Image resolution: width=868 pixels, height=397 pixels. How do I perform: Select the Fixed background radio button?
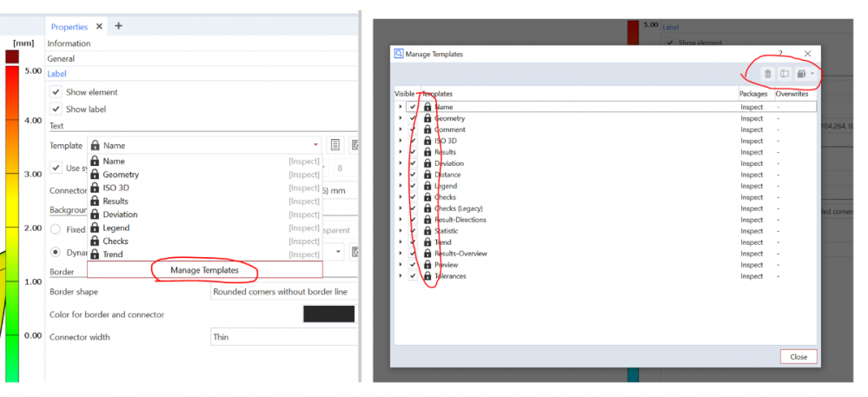point(56,229)
